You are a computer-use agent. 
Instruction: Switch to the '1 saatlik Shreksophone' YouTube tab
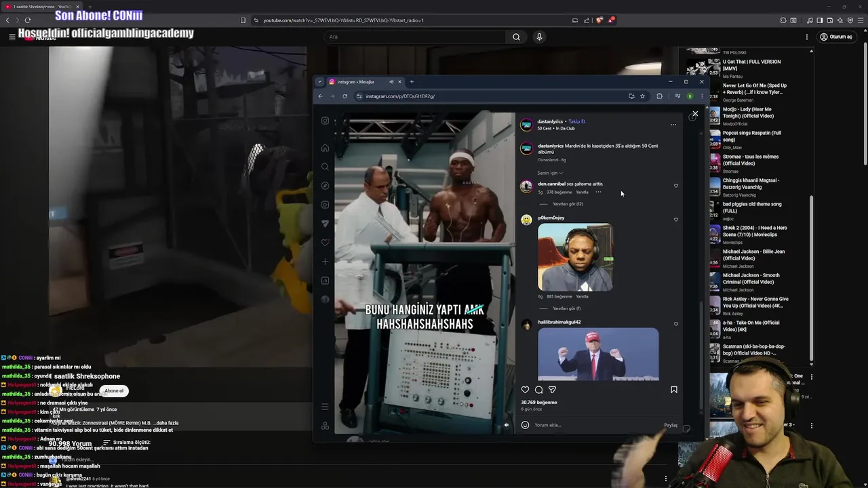pos(42,7)
